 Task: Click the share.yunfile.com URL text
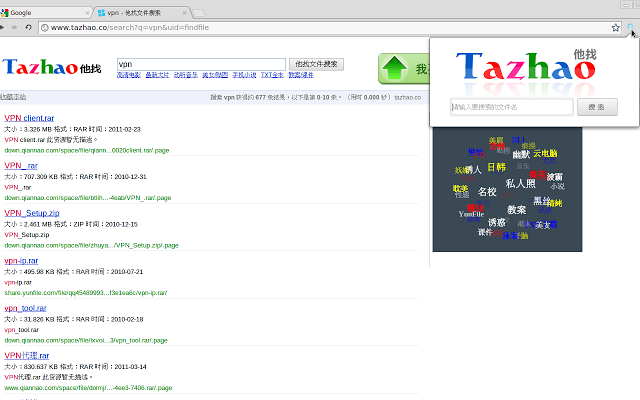tap(86, 293)
